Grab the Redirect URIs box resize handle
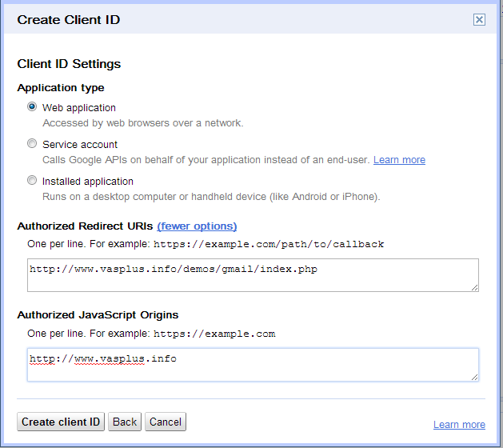Viewport: 503px width, 448px height. click(475, 288)
